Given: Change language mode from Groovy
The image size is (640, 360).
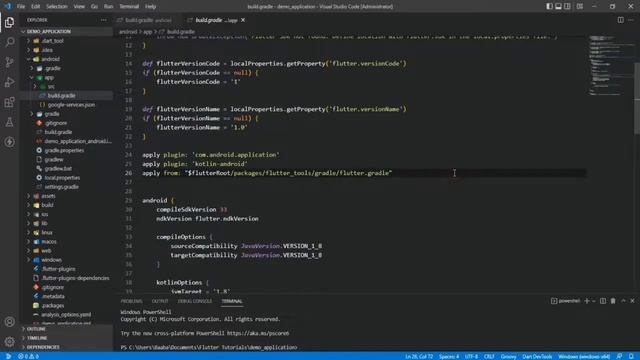Looking at the screenshot, I should 509,356.
